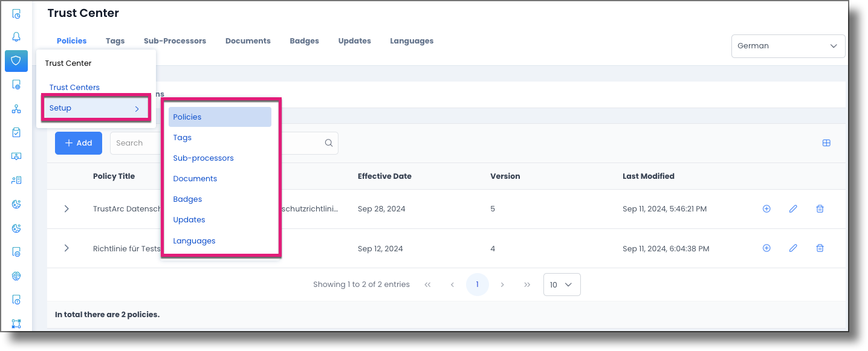The image size is (868, 351).
Task: Select the pie chart icon in the sidebar
Action: point(16,204)
